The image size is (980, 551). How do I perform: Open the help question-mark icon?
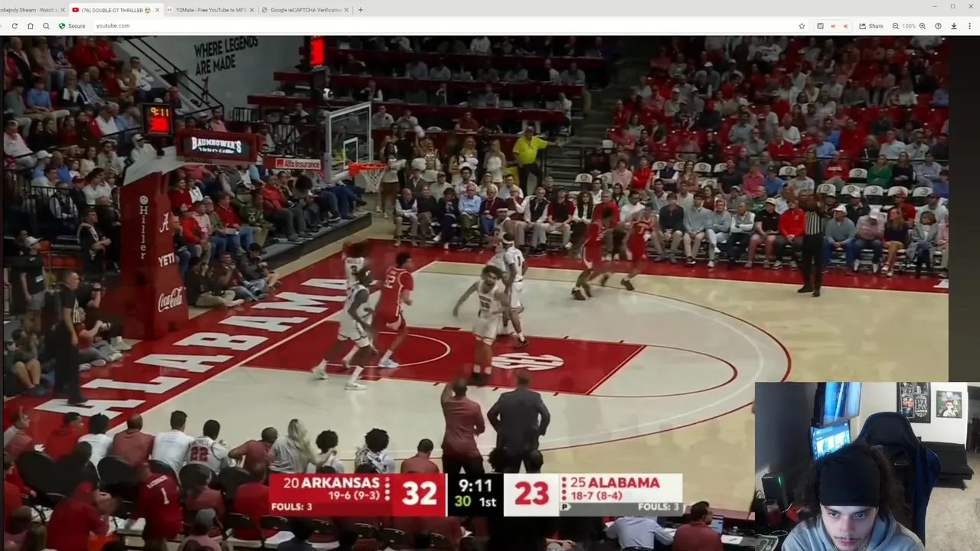point(939,26)
